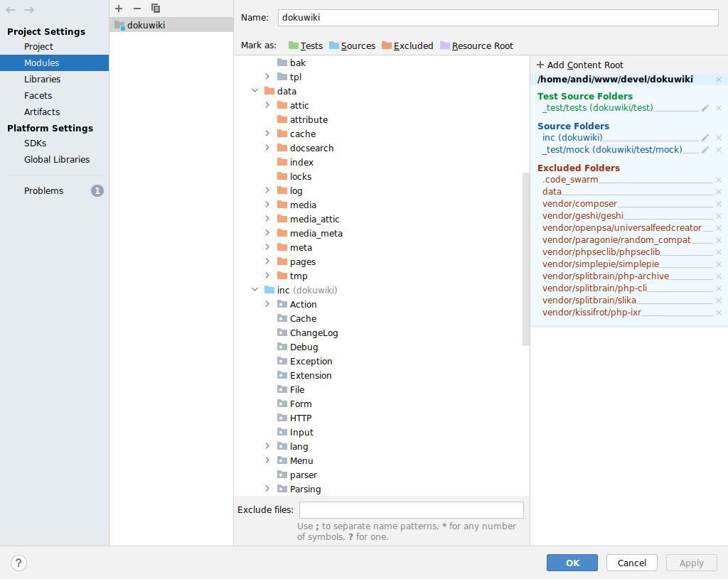Image resolution: width=728 pixels, height=579 pixels.
Task: Click the copy module icon
Action: point(156,9)
